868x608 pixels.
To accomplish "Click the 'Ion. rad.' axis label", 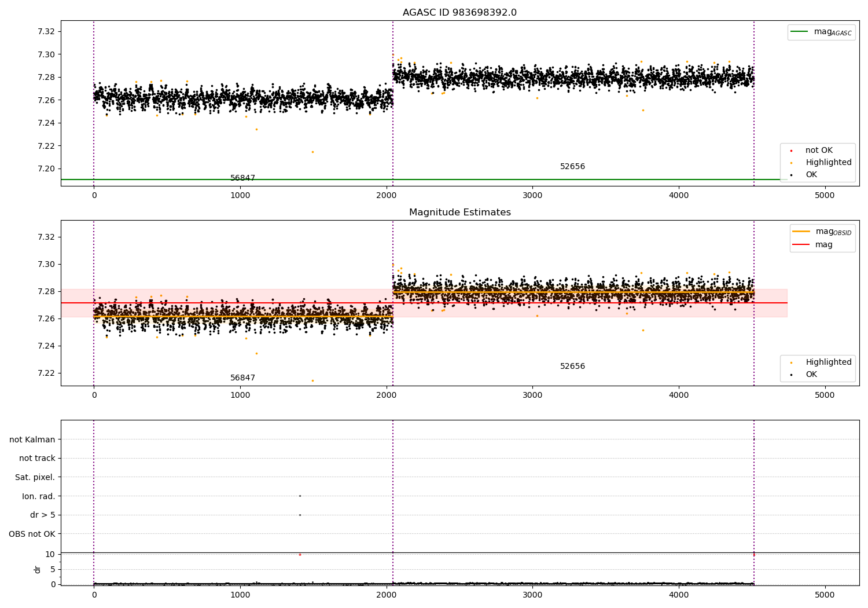I will (39, 496).
